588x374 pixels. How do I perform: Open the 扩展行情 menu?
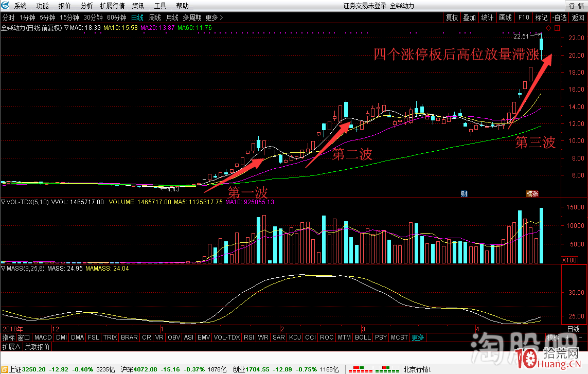(112, 6)
